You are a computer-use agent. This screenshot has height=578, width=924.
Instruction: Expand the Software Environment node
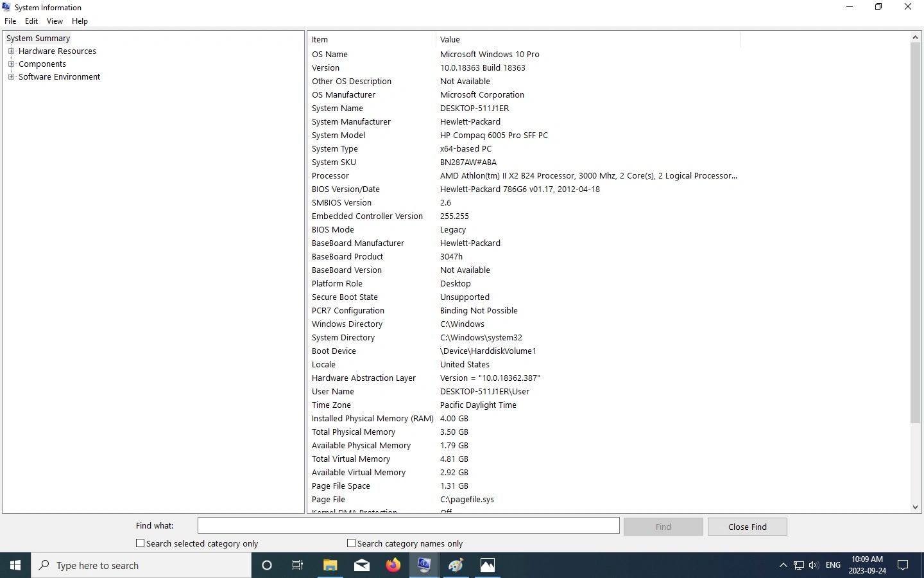(11, 77)
